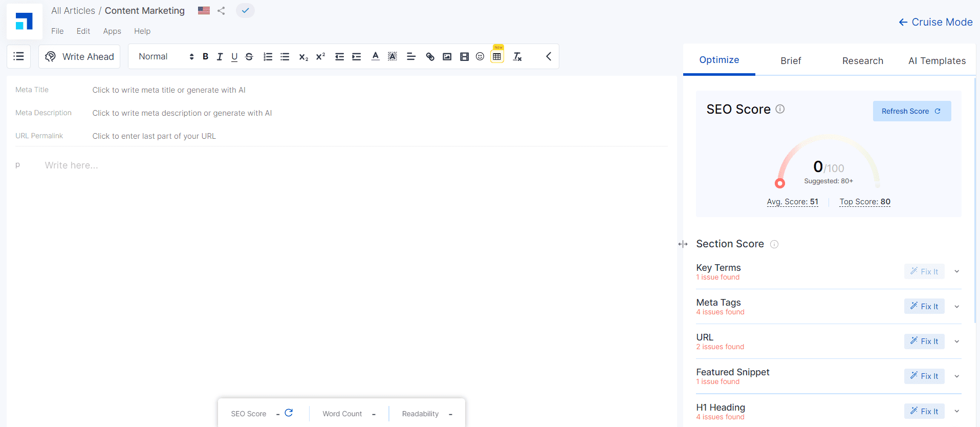Screen dimensions: 980x427
Task: Click the share icon
Action: (x=221, y=11)
